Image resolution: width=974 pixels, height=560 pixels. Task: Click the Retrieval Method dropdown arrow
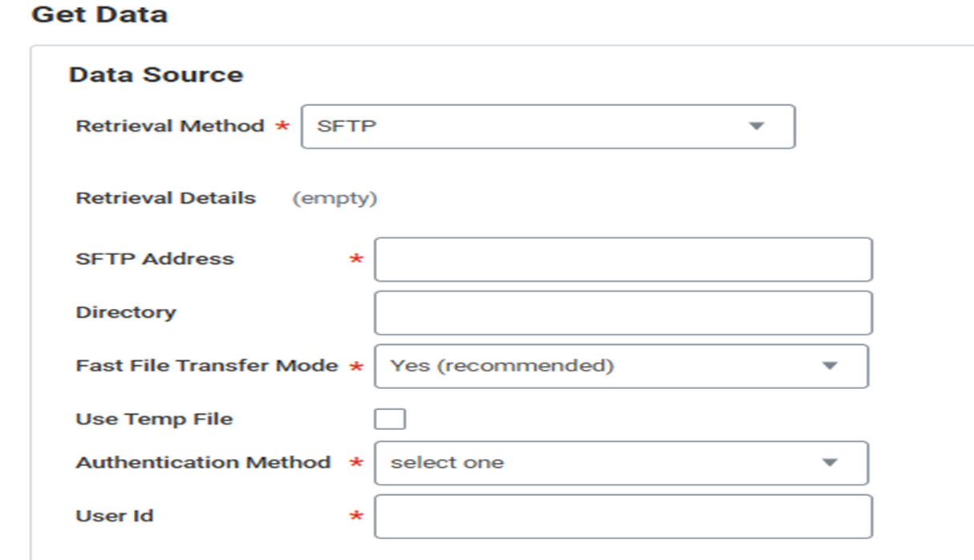tap(755, 127)
